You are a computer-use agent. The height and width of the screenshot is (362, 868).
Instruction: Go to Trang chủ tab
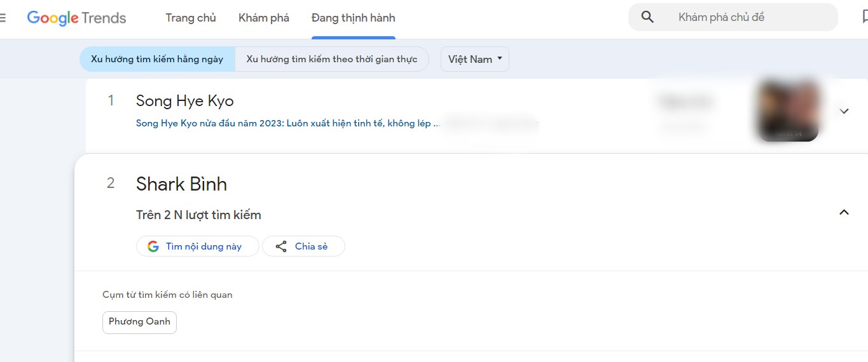coord(191,18)
